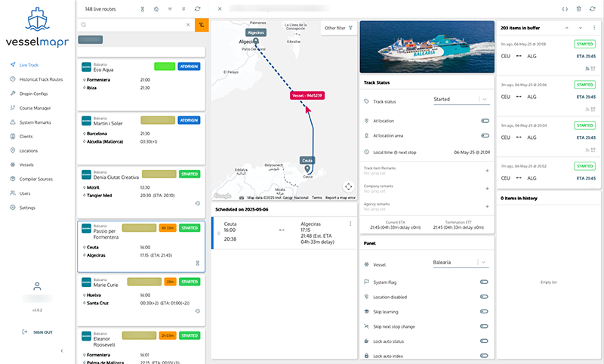
Task: Toggle the At location switch
Action: (484, 121)
